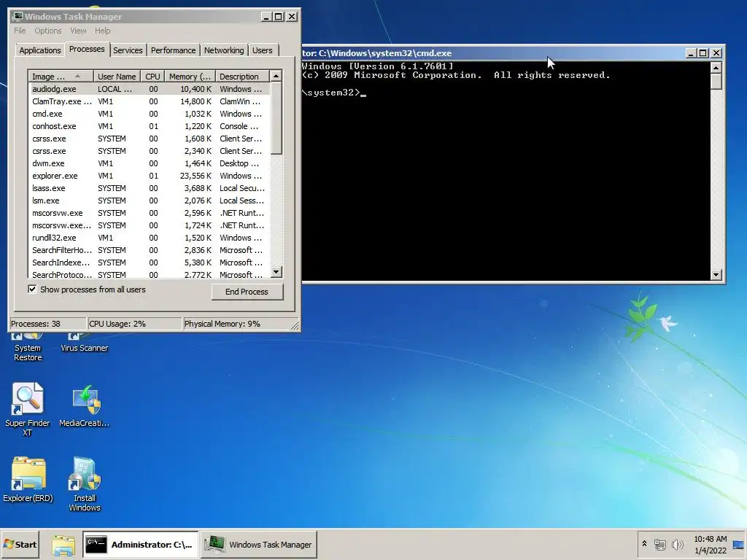Select the ClamTray.exe process row
The width and height of the screenshot is (747, 560).
coord(149,101)
